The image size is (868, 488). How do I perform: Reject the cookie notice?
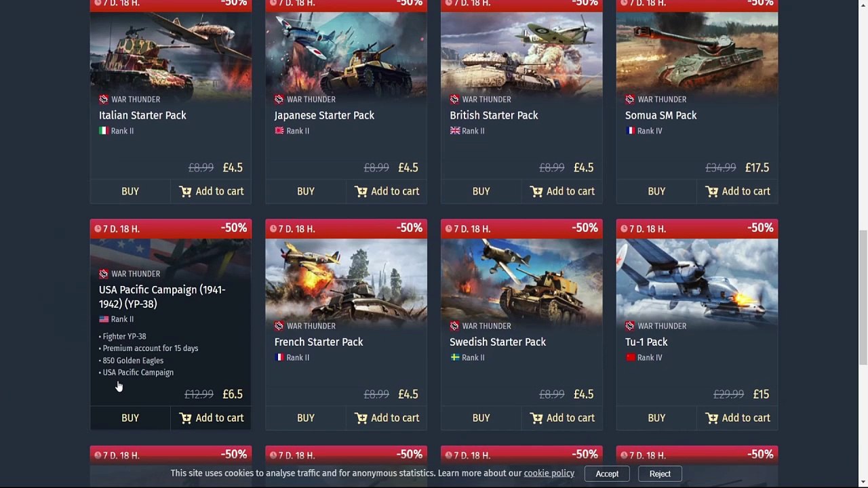coord(660,474)
